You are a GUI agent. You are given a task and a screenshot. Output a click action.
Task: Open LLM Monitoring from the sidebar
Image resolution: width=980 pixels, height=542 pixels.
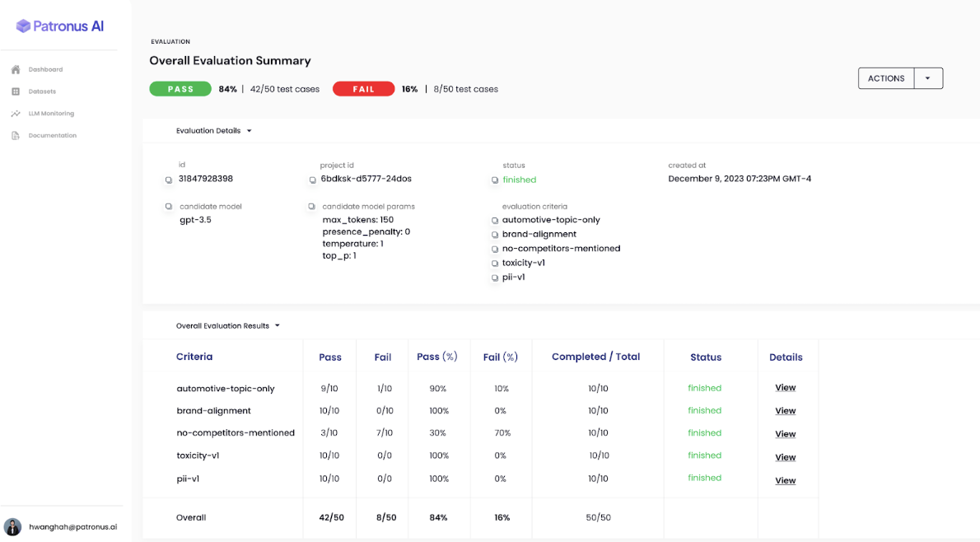pos(51,114)
